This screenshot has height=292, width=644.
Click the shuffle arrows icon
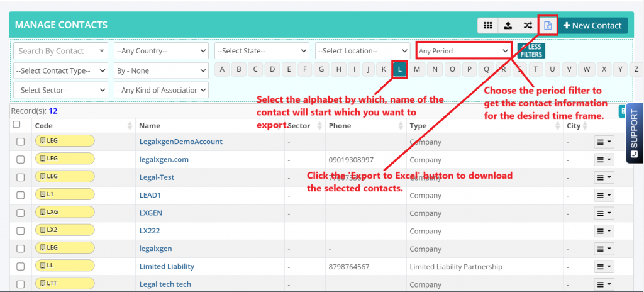click(527, 26)
